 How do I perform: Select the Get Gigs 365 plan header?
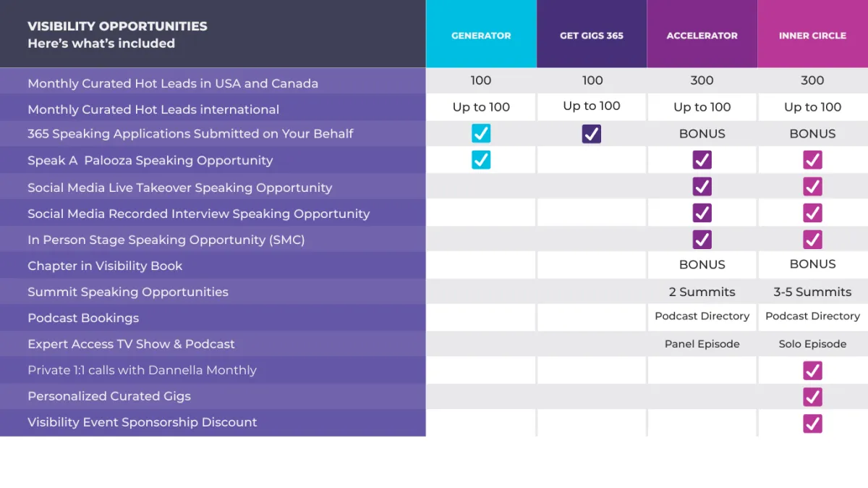(x=592, y=34)
